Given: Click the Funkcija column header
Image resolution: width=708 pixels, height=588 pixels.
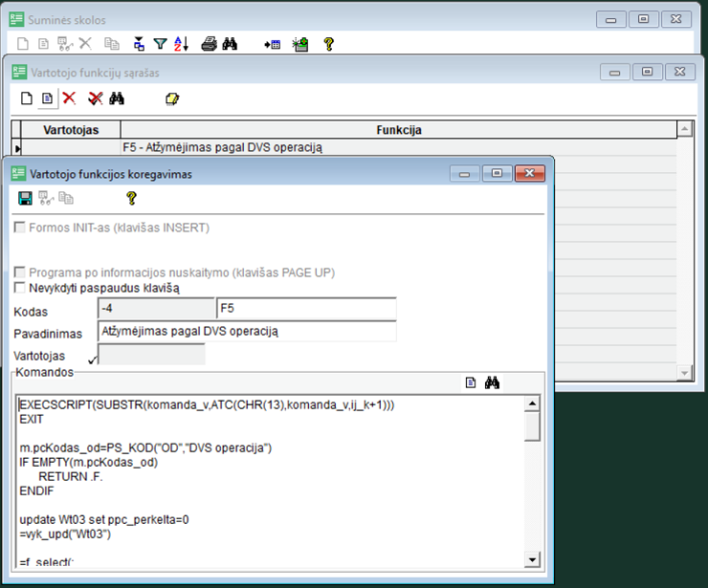Looking at the screenshot, I should 398,130.
